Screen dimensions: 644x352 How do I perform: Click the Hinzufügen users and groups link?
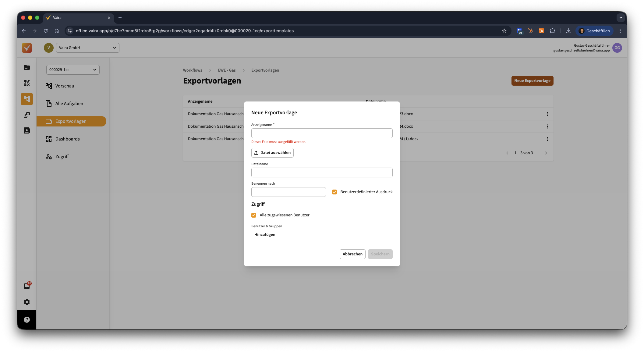[x=265, y=235]
